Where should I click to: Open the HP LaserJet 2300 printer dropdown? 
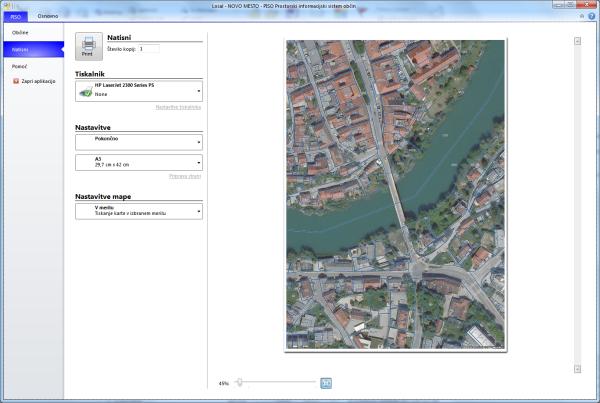pyautogui.click(x=199, y=91)
